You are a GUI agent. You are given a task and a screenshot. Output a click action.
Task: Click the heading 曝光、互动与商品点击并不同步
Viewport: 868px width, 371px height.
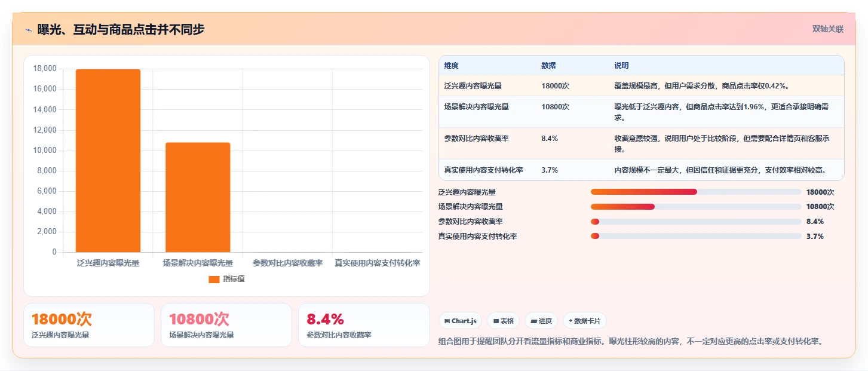121,29
